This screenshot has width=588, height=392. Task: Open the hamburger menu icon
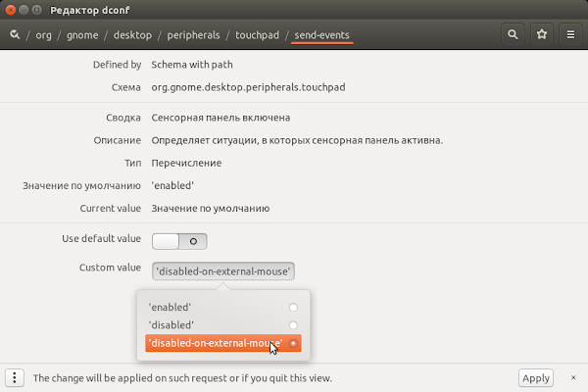570,34
